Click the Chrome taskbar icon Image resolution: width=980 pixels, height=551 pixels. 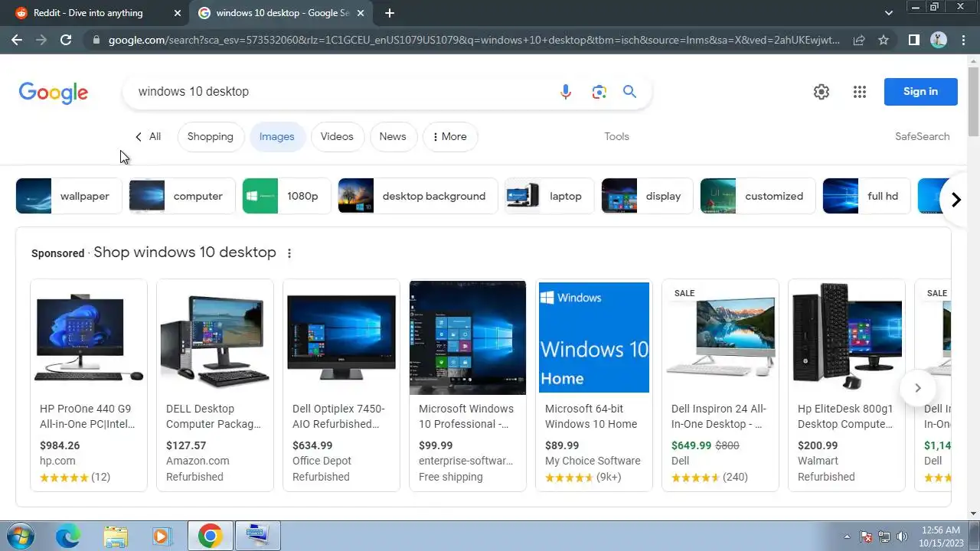(210, 536)
